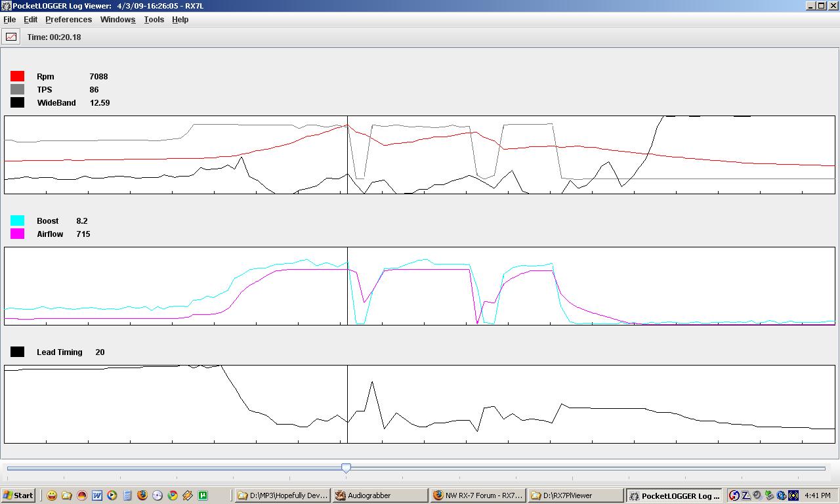Open the Tools menu
The width and height of the screenshot is (840, 504).
pyautogui.click(x=154, y=20)
